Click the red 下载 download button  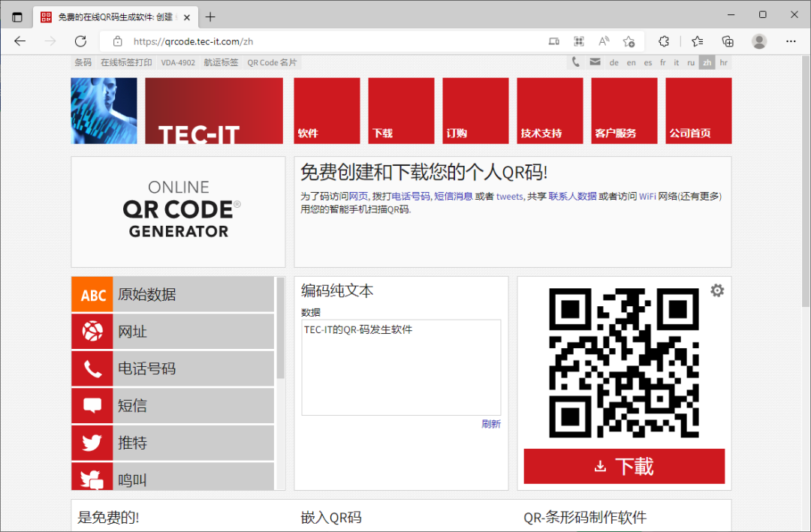(624, 466)
